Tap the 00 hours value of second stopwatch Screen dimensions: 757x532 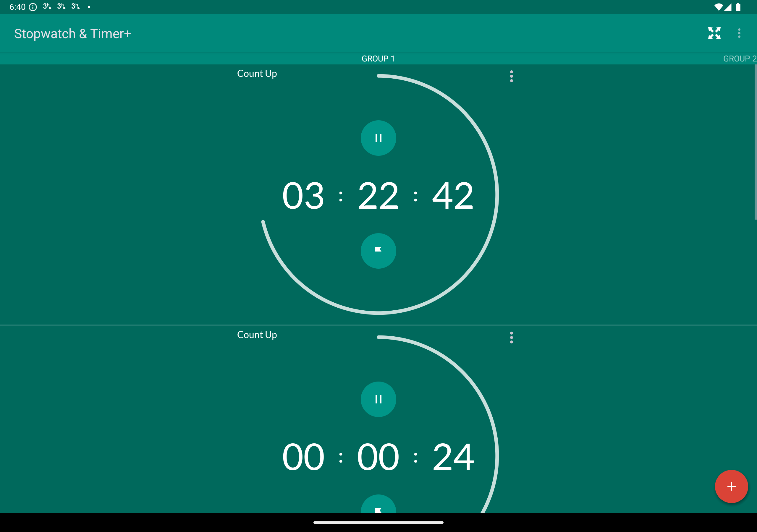[303, 457]
